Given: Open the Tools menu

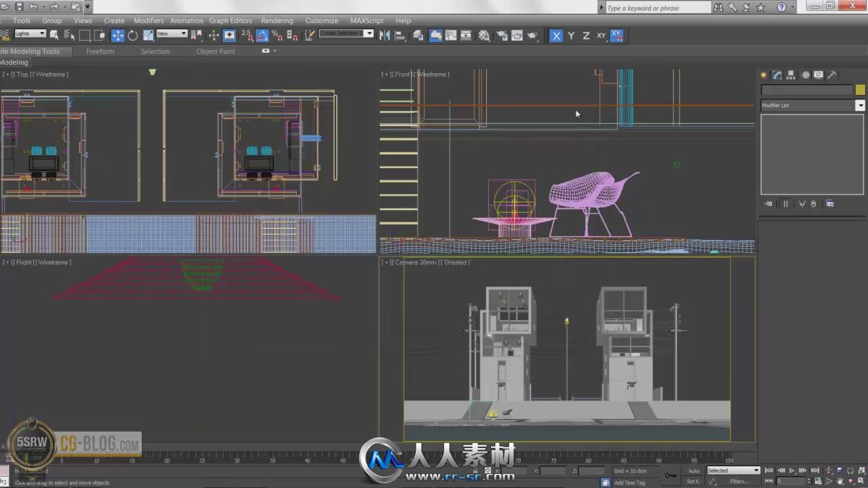Looking at the screenshot, I should [x=22, y=20].
